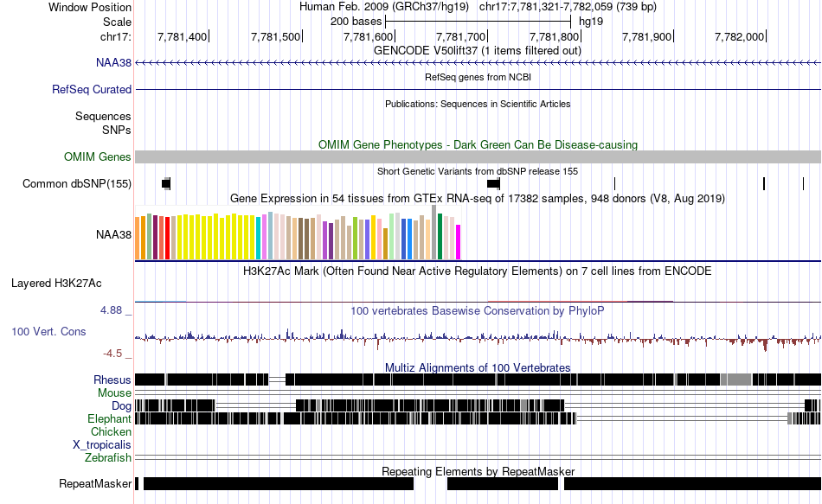Click the Multiz Alignments of 100 Vertebrates title
The image size is (822, 504).
(x=477, y=367)
